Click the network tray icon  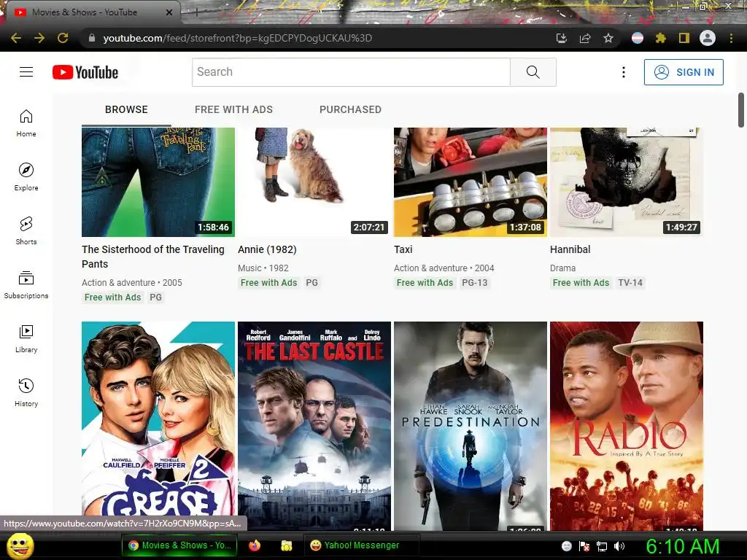602,546
